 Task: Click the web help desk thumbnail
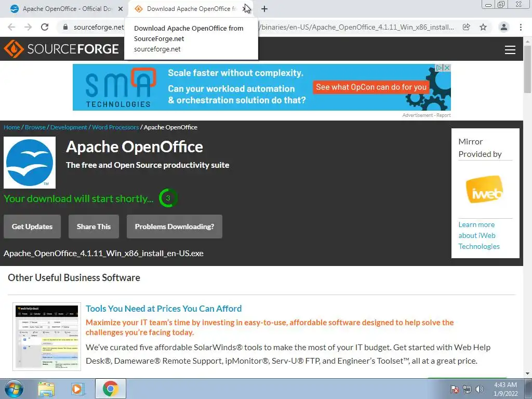click(x=47, y=337)
